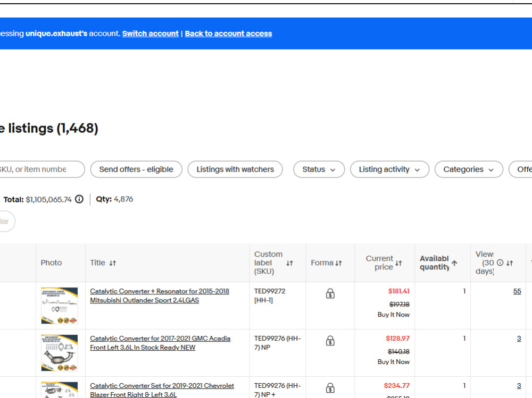Open Chevrolet Blazer catalytic converter set listing

(162, 390)
